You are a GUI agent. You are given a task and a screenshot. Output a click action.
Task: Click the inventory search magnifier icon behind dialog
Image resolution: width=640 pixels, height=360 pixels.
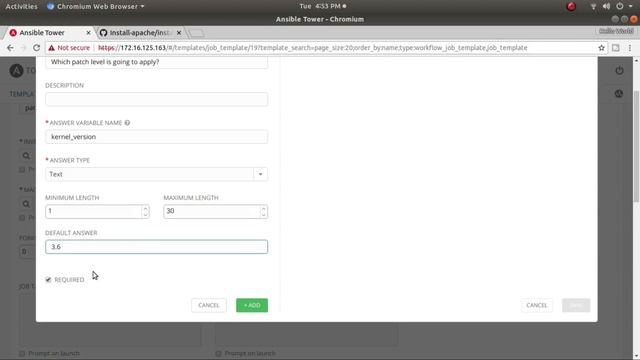point(26,156)
